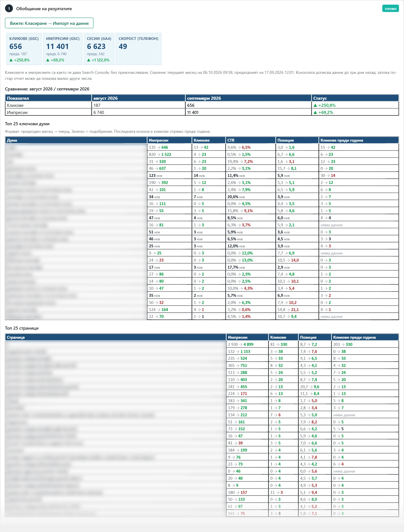Select the 'Скорост (телефон)' 49 card
Screen dimensions: 404x532
pyautogui.click(x=138, y=49)
